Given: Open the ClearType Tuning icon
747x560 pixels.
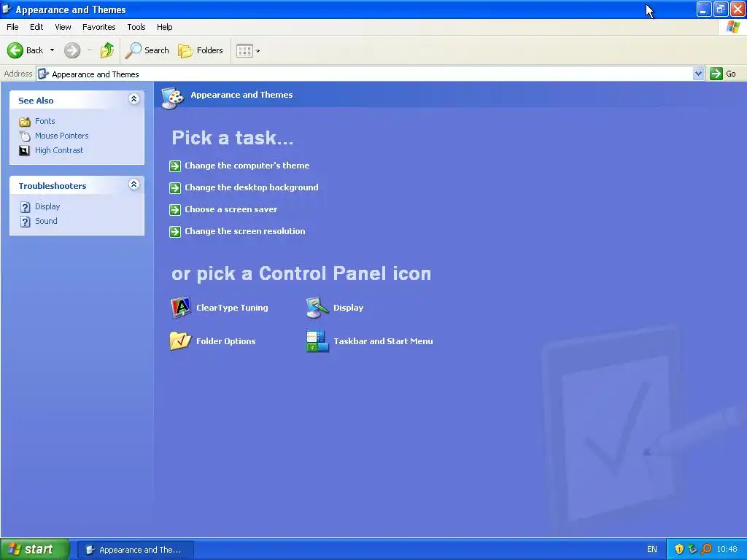Looking at the screenshot, I should [181, 308].
